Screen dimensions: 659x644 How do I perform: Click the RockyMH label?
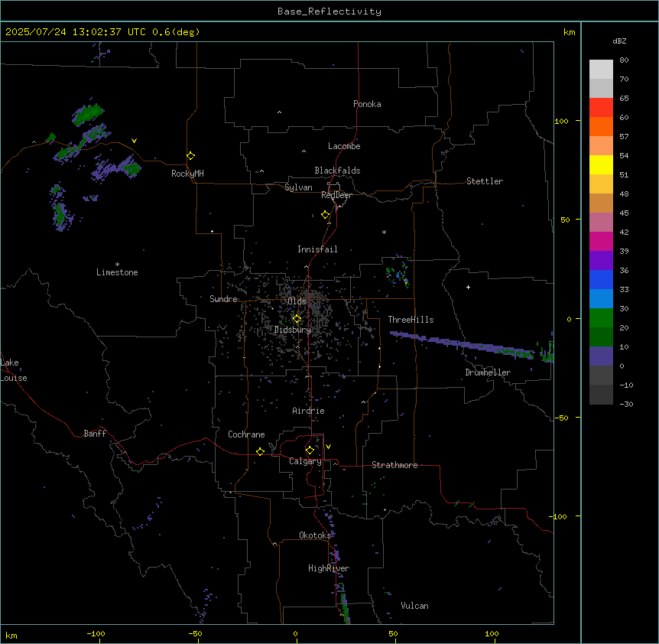187,174
